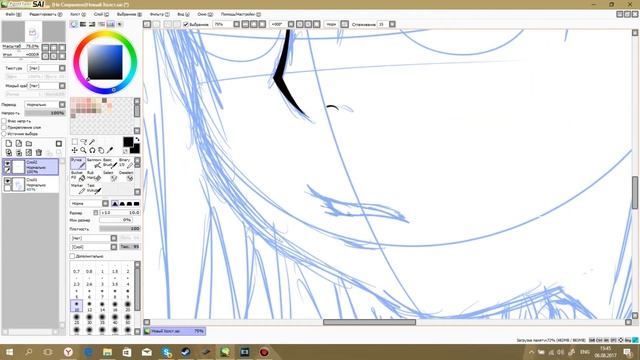Select the rectangular selection tool

(75, 142)
